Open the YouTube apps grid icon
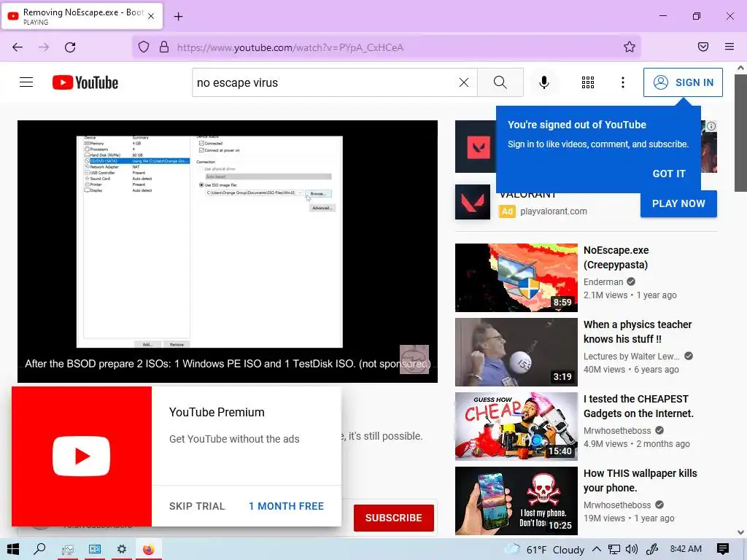Image resolution: width=747 pixels, height=560 pixels. click(588, 82)
